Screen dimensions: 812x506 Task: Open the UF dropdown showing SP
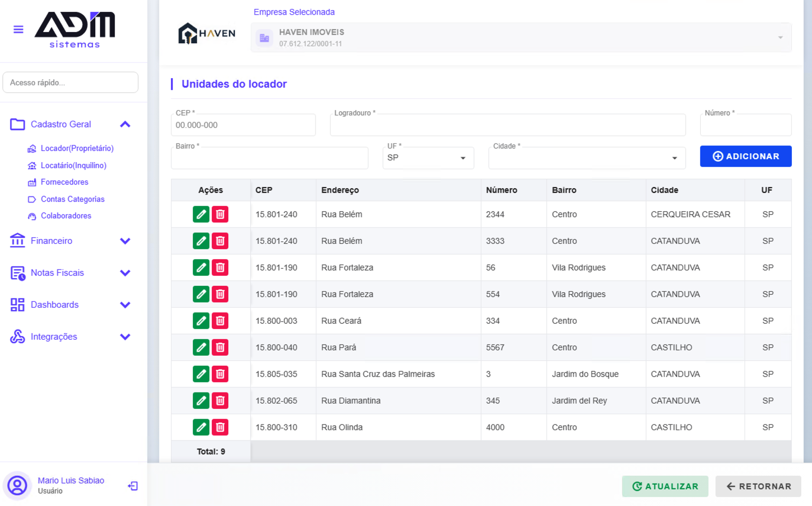point(428,158)
